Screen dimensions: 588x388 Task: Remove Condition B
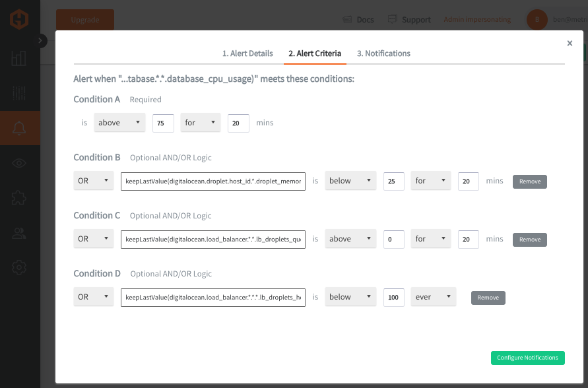pos(530,181)
